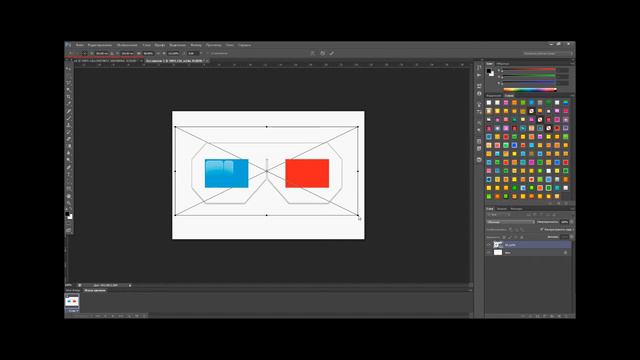The image size is (640, 360).
Task: Toggle lock layer position
Action: click(x=516, y=237)
